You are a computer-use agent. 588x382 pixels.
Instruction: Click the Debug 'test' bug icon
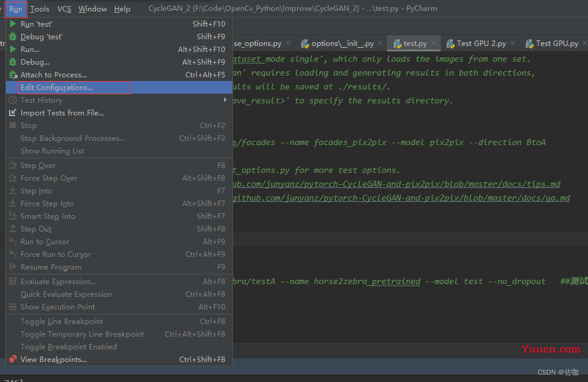(13, 37)
